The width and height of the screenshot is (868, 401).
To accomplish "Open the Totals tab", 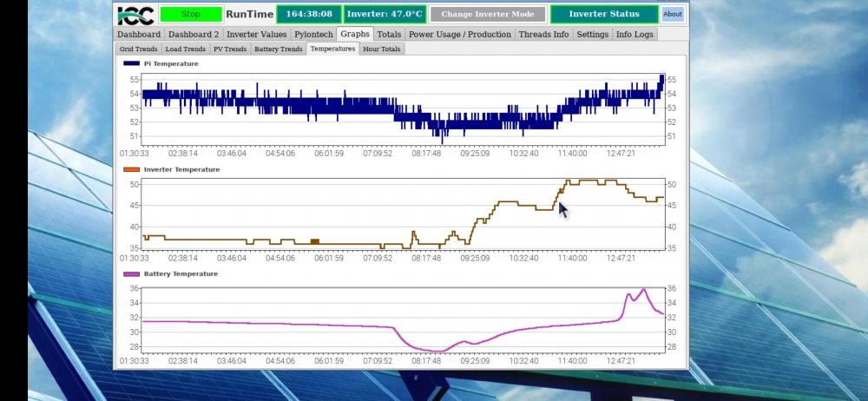I will point(389,35).
